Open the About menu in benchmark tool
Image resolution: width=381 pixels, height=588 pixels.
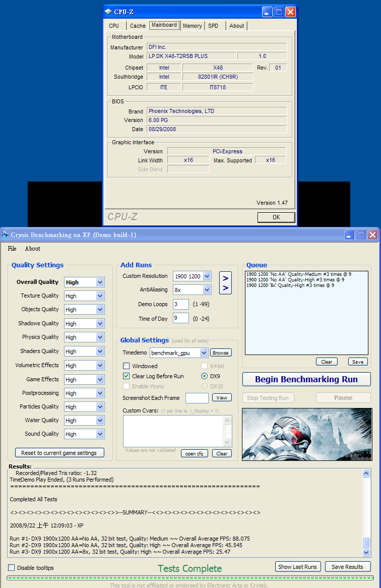[x=33, y=249]
